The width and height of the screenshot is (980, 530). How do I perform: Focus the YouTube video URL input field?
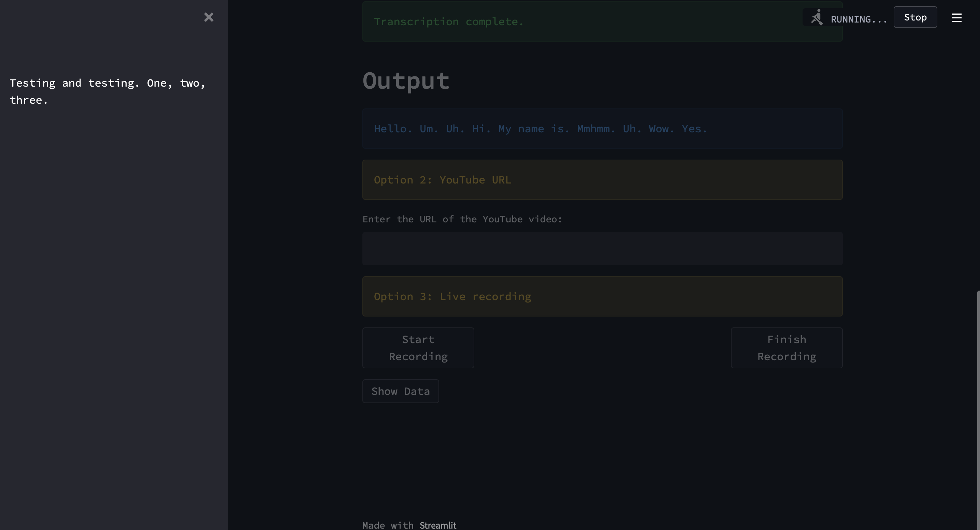point(602,249)
